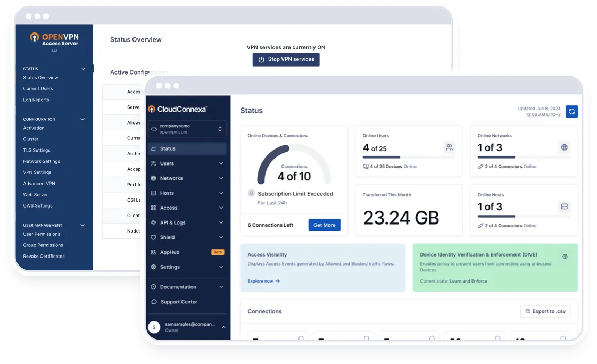Click the connector icon under Online Networks
Screen dimensions: 597x364
(x=480, y=167)
